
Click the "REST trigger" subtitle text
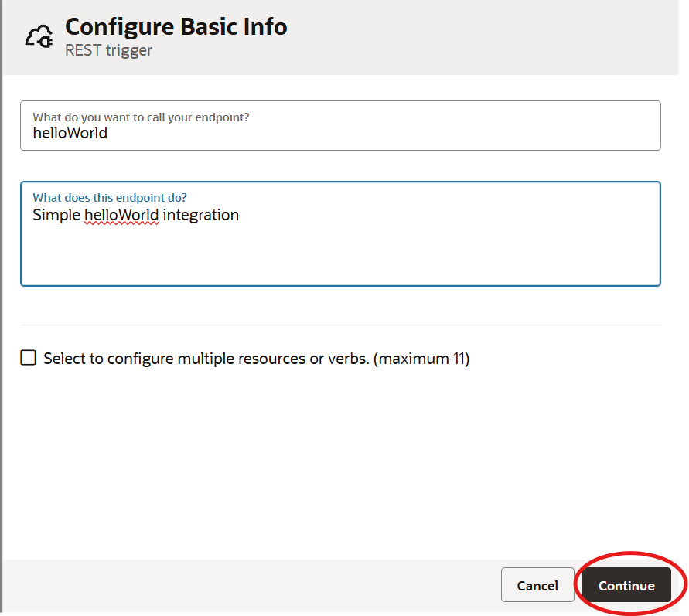click(x=108, y=52)
